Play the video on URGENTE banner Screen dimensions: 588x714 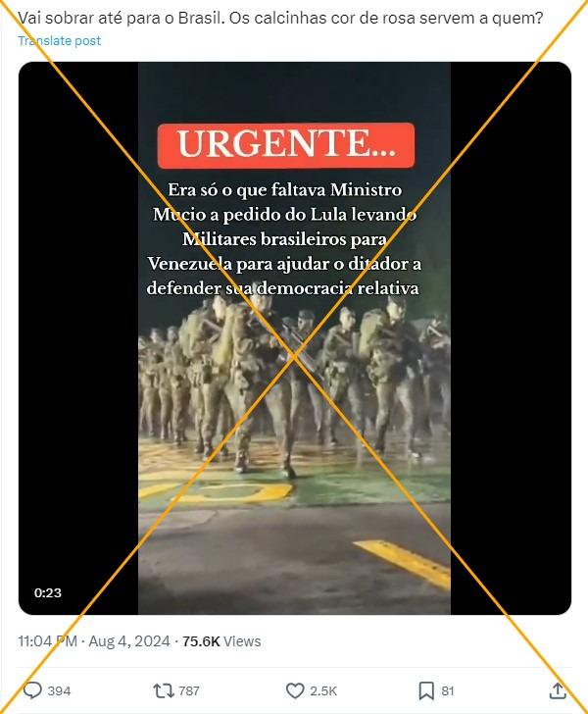coord(286,145)
